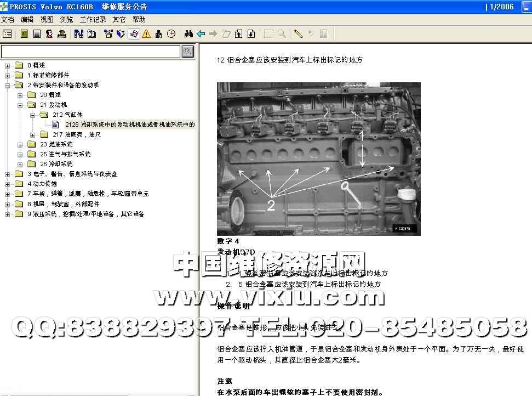Open the 帮助 menu
Image resolution: width=532 pixels, height=396 pixels.
click(139, 19)
